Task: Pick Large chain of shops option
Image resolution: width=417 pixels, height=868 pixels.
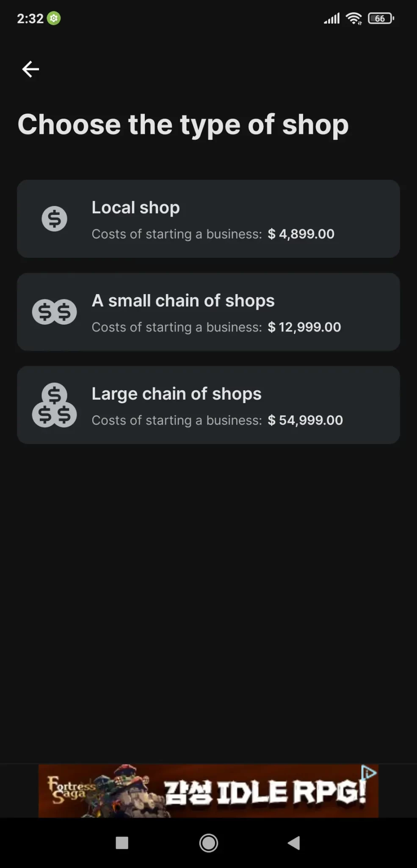Action: click(177, 394)
